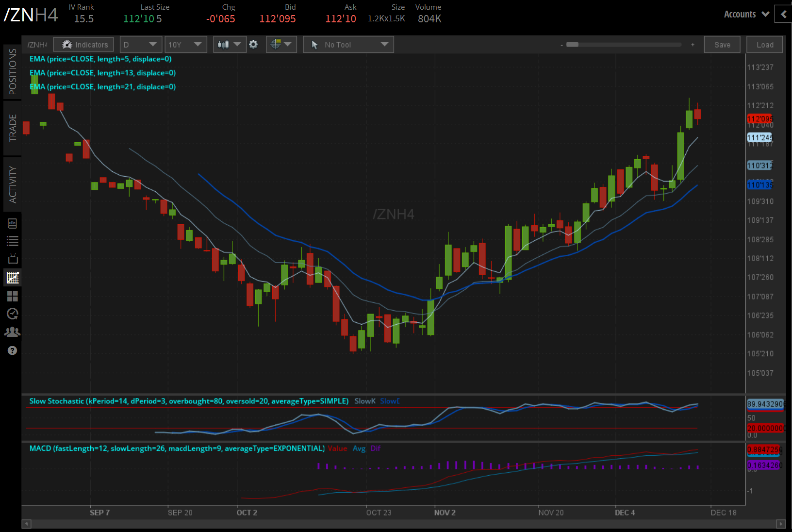Open the D aggregation period dropdown
This screenshot has height=532, width=792.
[x=140, y=45]
